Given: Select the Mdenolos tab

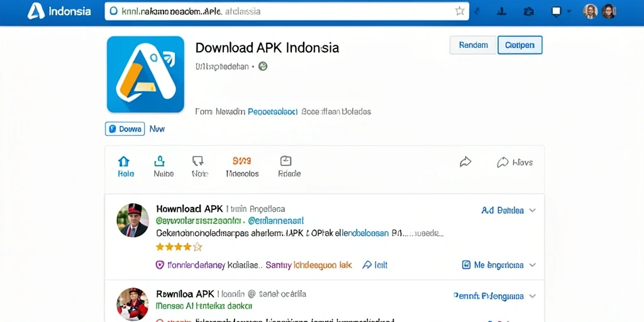Looking at the screenshot, I should (x=242, y=166).
